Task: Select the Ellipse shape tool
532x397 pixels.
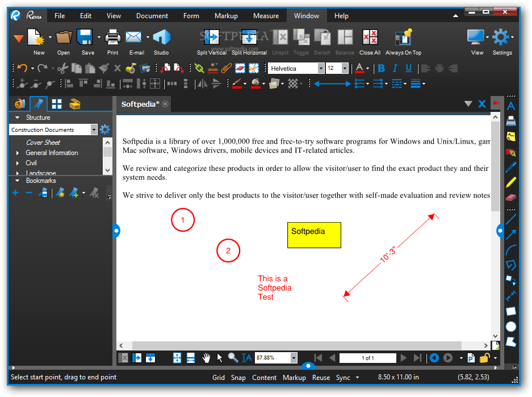Action: coord(510,327)
